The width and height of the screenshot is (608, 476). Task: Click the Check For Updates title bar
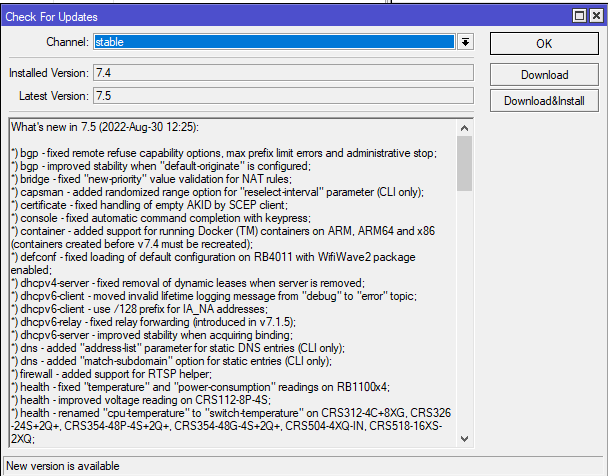click(287, 16)
